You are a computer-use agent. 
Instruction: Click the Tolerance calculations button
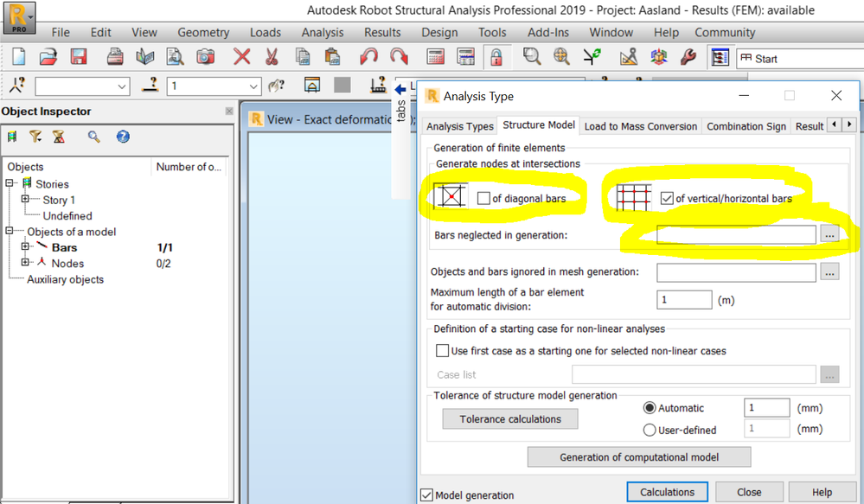click(x=510, y=419)
